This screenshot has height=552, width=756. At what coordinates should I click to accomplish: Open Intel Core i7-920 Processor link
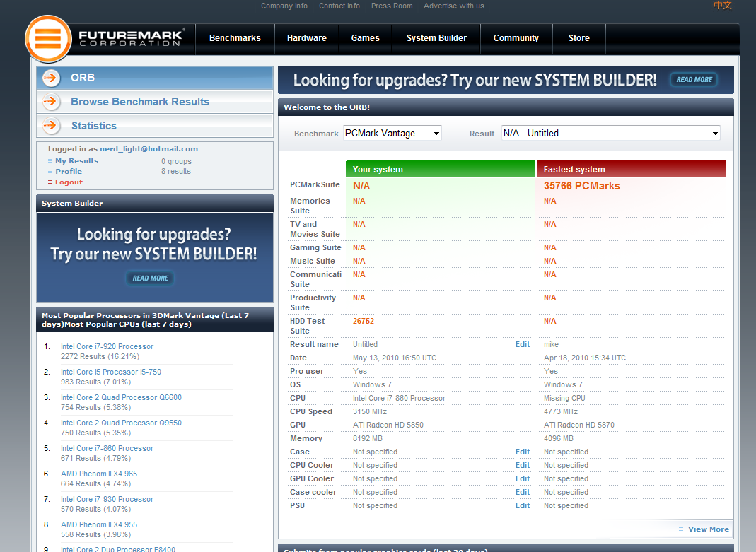[x=107, y=346]
